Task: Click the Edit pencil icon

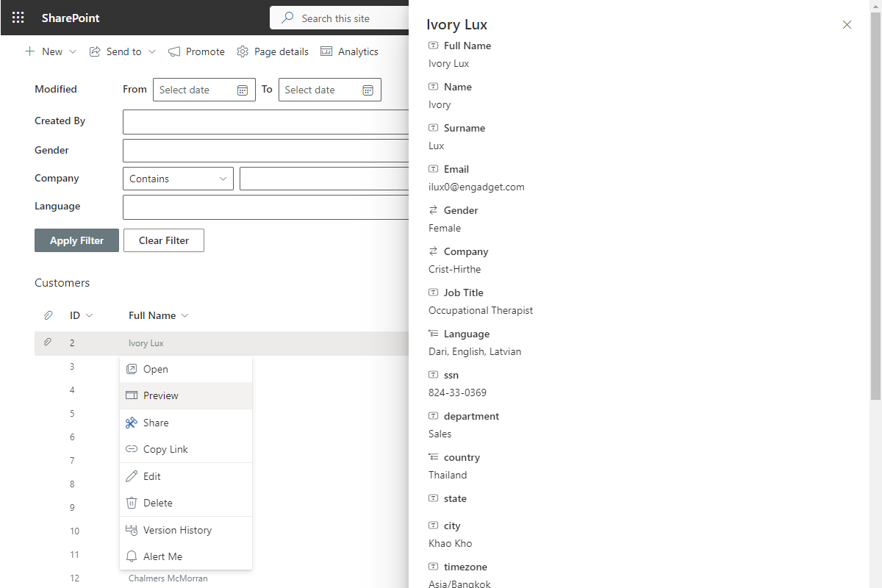Action: [x=132, y=476]
